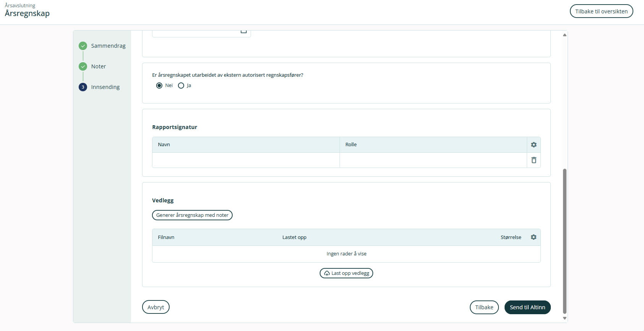Go back using the Tilbake button

tap(484, 307)
